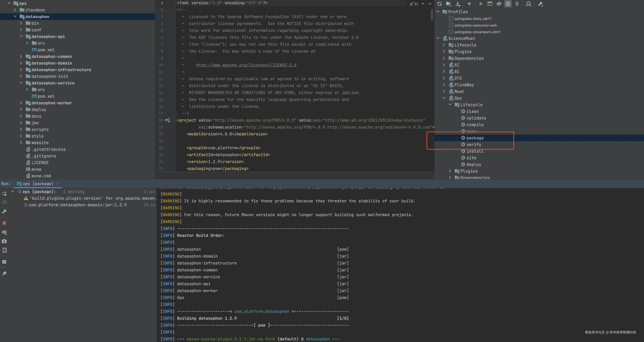The width and height of the screenshot is (644, 342).
Task: Click Download Sources and Documentation icon
Action: coord(458,4)
